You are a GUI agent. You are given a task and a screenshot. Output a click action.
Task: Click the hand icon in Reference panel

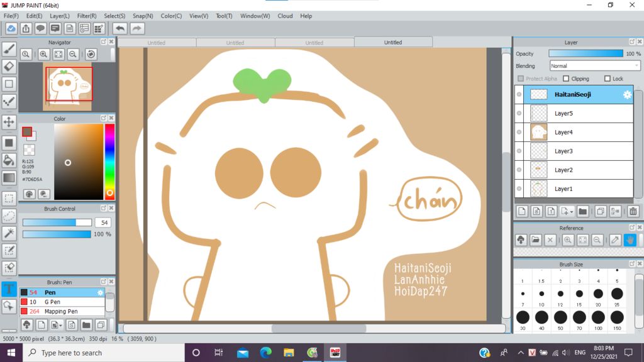click(630, 239)
